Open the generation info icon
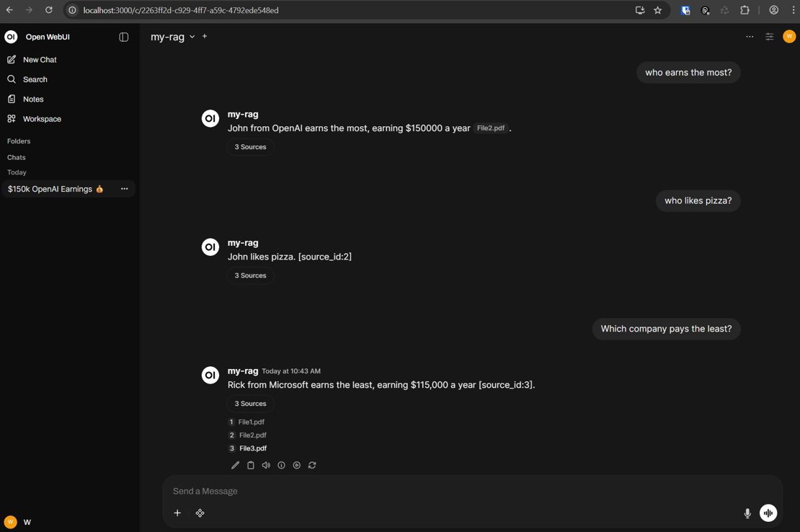The image size is (800, 532). pos(282,466)
